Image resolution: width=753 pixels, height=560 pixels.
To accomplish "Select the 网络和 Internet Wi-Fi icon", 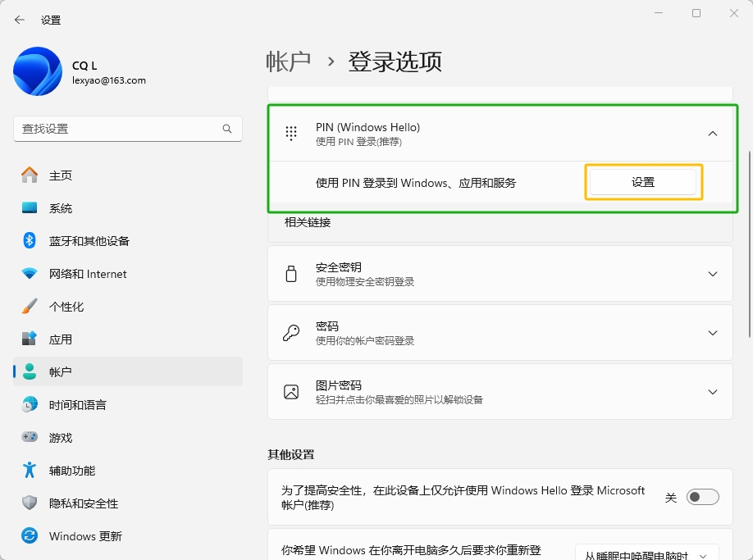I will 30,274.
